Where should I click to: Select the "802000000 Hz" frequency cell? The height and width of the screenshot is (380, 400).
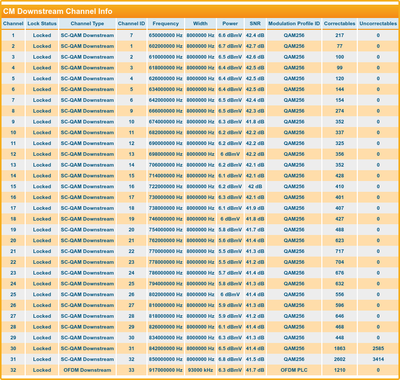(x=166, y=294)
